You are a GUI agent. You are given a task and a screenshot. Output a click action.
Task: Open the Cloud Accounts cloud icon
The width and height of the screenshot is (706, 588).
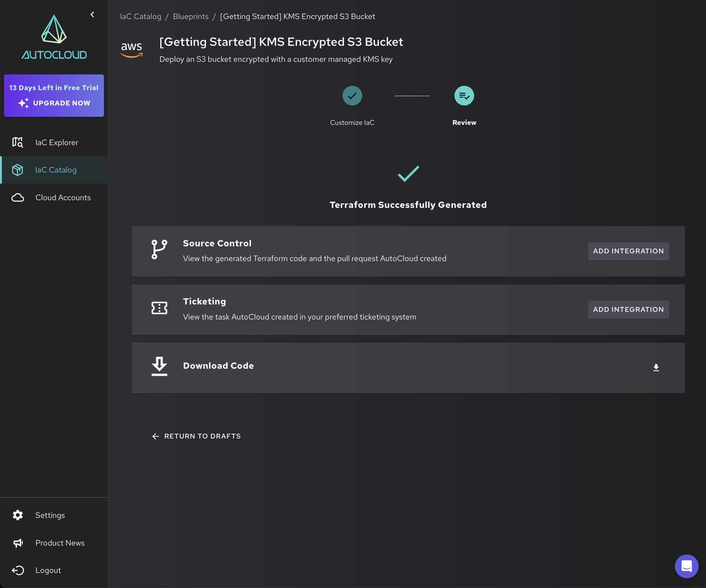tap(18, 198)
